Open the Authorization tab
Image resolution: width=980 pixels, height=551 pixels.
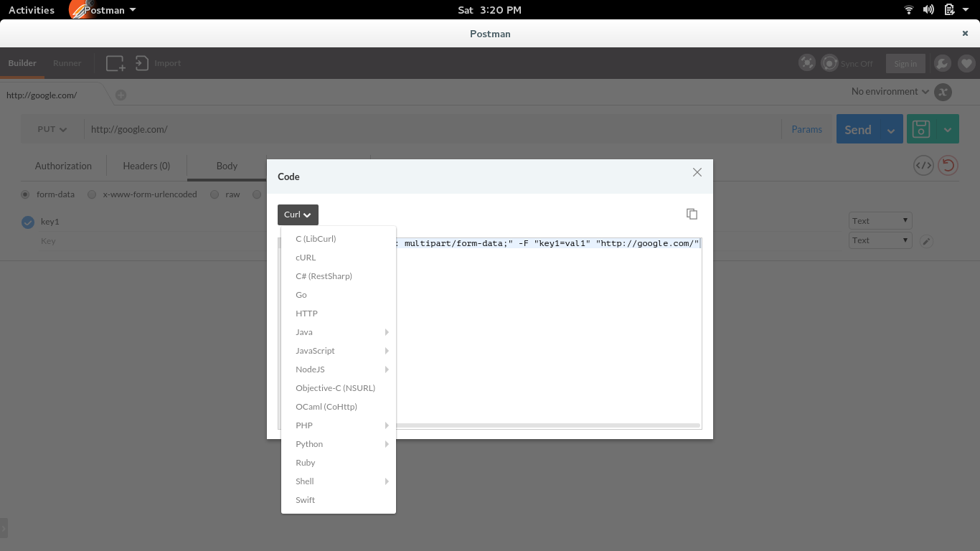[63, 166]
